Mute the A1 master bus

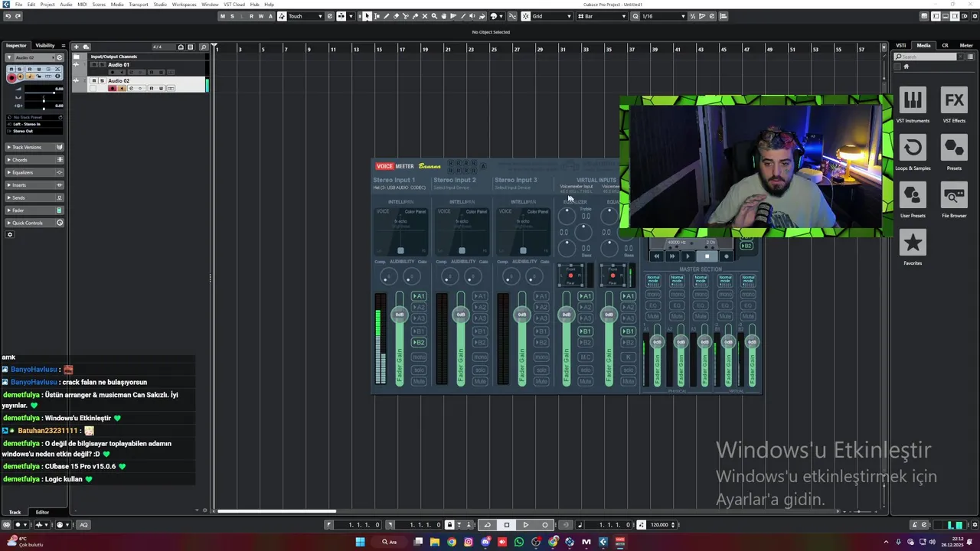(x=653, y=316)
